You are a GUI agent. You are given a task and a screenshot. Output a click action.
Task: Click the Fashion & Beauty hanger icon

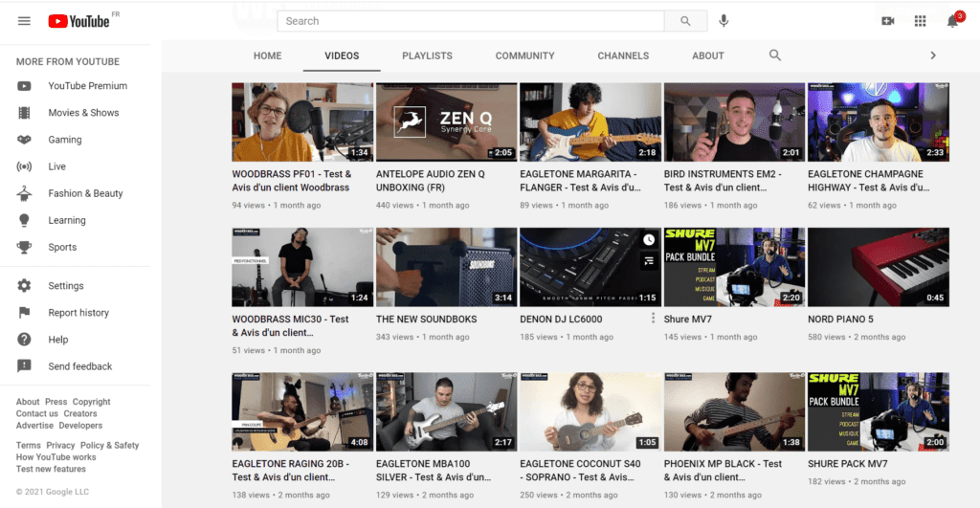pos(24,193)
